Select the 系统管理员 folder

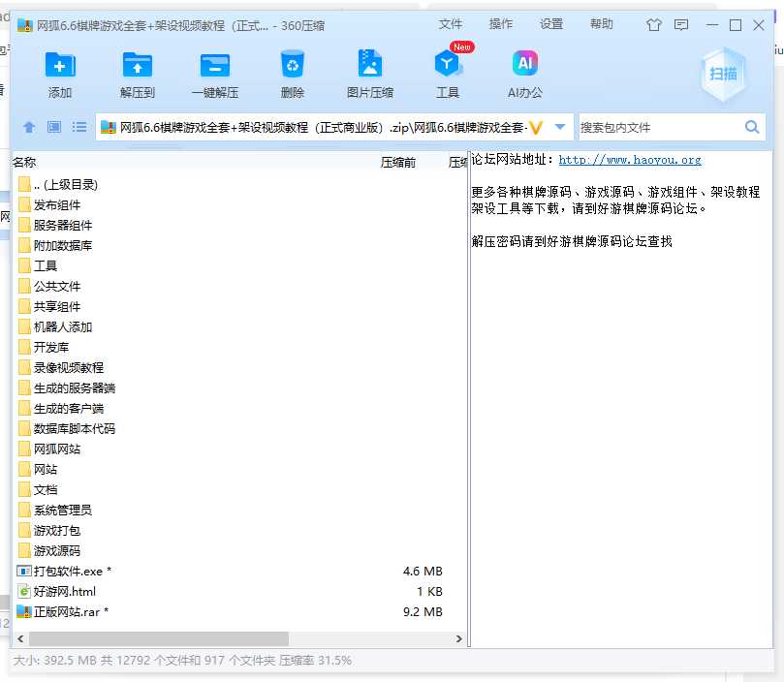click(x=55, y=510)
